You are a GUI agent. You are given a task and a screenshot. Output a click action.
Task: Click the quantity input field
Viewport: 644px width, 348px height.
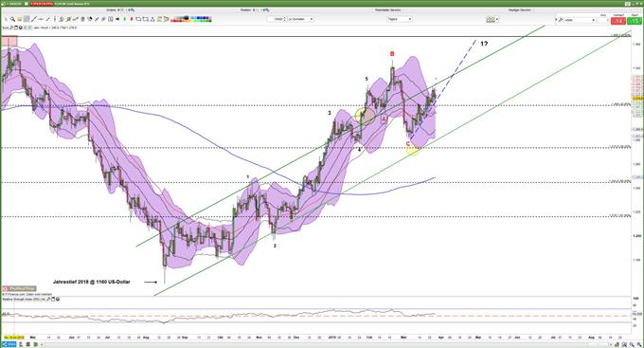click(x=276, y=19)
